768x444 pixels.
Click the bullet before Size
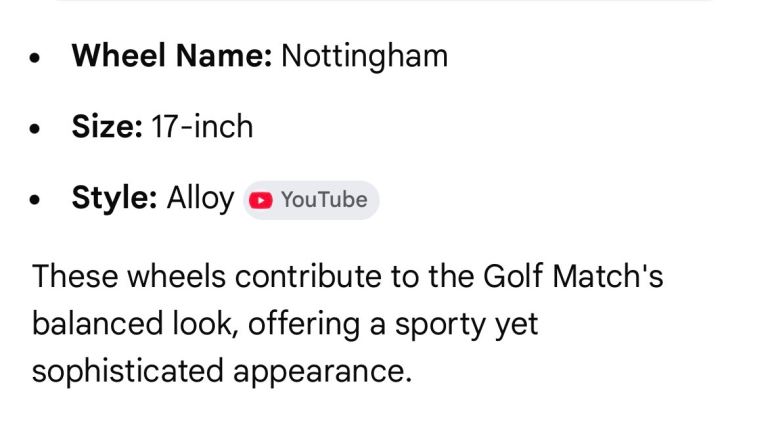click(x=37, y=129)
